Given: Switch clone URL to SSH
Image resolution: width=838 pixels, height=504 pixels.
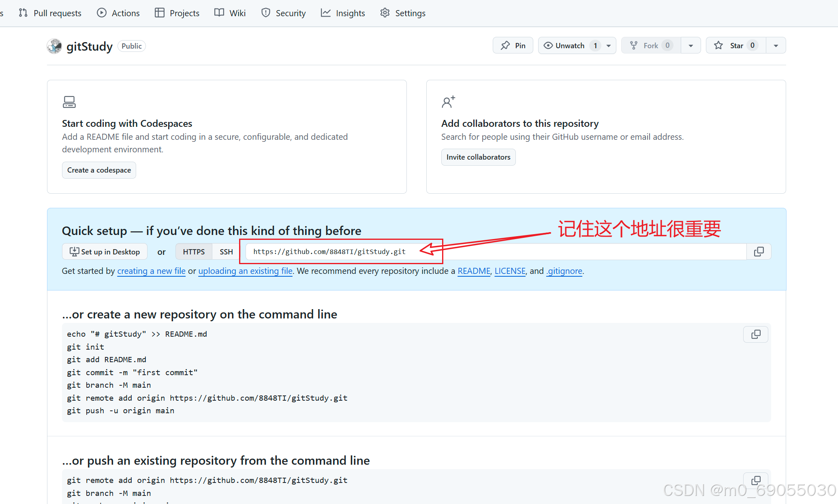Looking at the screenshot, I should (226, 252).
